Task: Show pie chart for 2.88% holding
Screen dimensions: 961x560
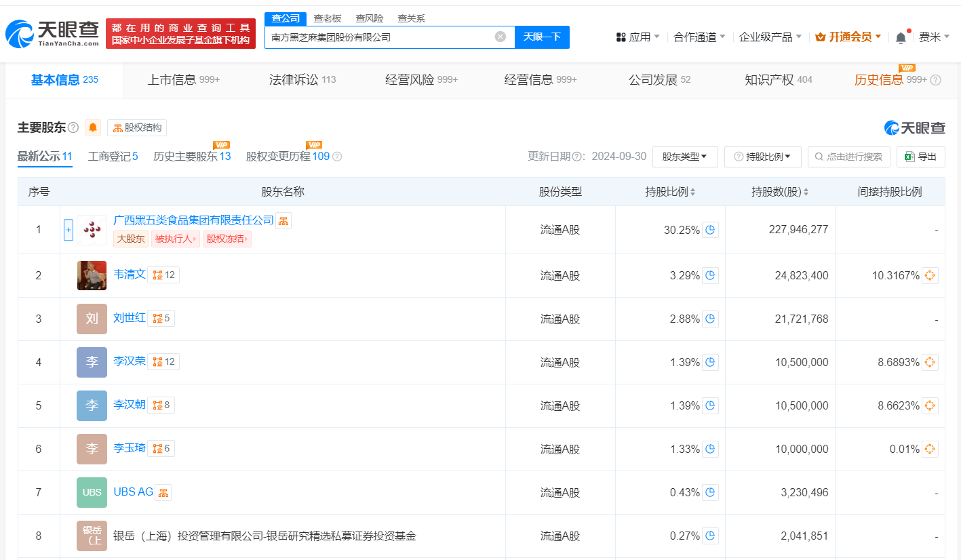Action: [x=710, y=319]
